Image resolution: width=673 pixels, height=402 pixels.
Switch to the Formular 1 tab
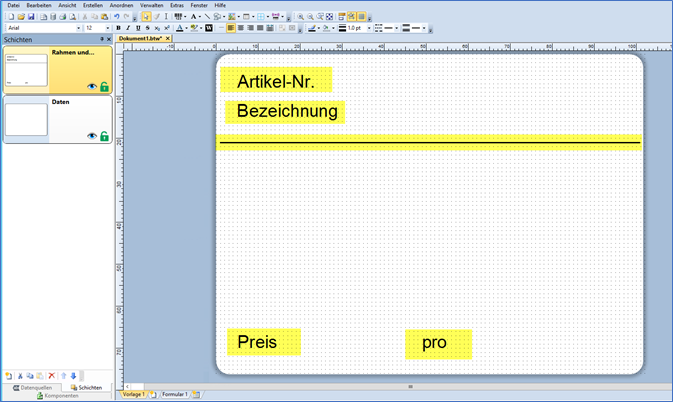click(174, 395)
